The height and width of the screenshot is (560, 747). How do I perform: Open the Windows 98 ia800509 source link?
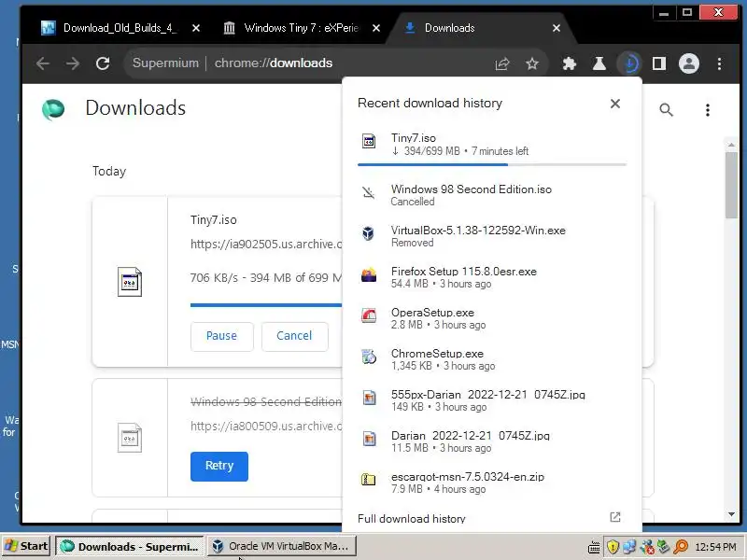[x=266, y=427]
